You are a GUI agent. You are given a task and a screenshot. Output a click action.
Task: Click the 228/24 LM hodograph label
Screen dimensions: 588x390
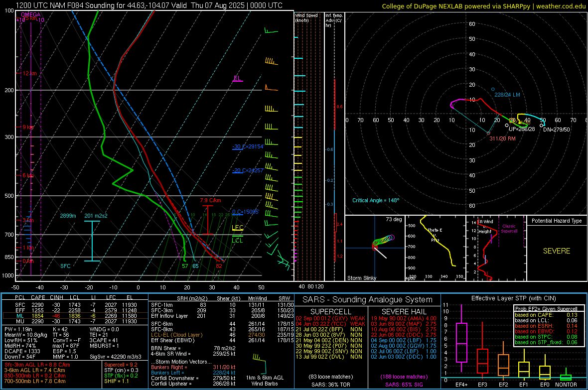click(x=507, y=95)
